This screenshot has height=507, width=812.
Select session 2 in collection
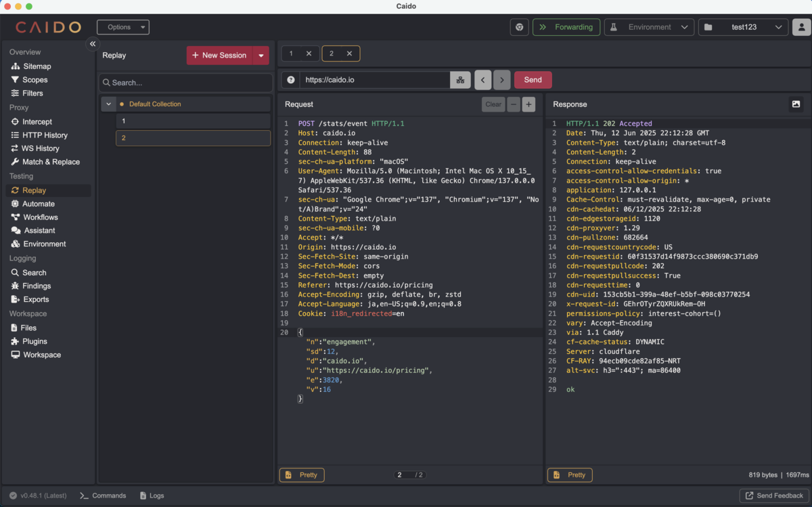pos(193,138)
